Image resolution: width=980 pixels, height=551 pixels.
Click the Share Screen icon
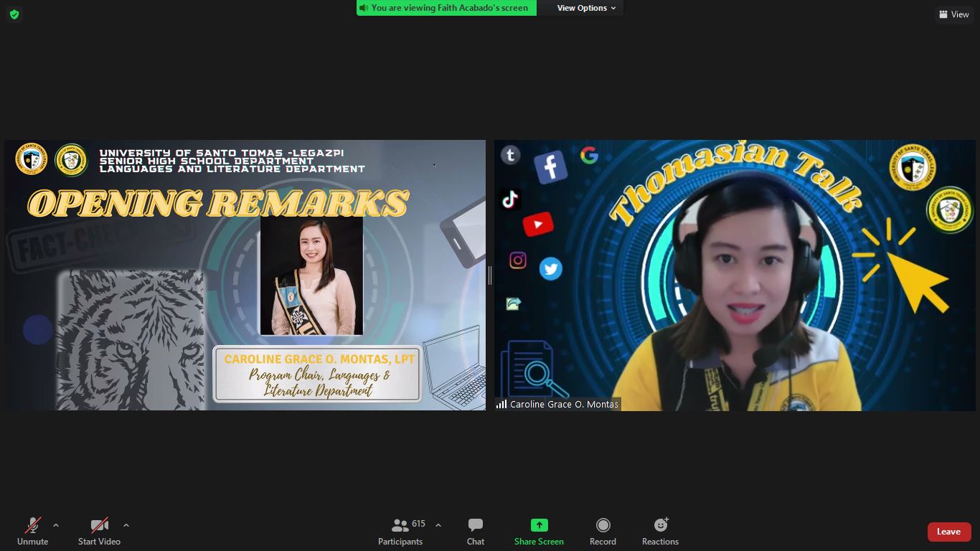point(539,525)
